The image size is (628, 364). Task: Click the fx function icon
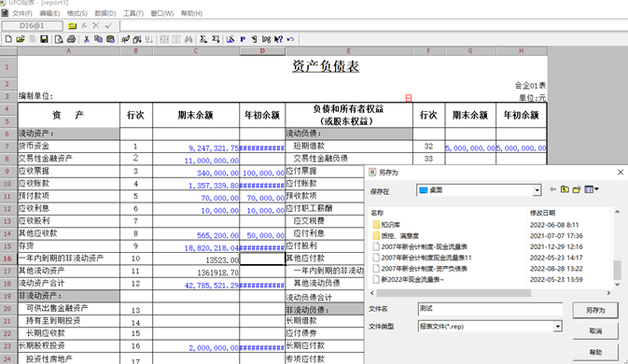[84, 25]
